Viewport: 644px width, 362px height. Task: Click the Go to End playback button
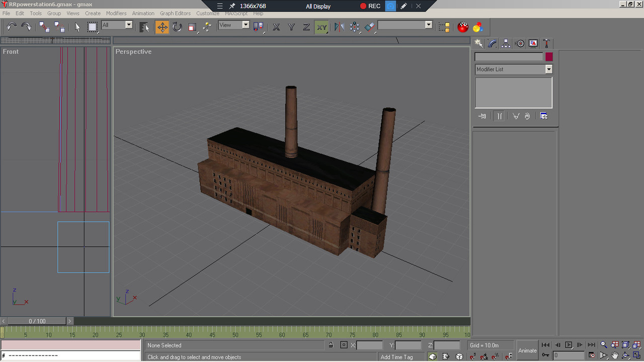pos(592,345)
